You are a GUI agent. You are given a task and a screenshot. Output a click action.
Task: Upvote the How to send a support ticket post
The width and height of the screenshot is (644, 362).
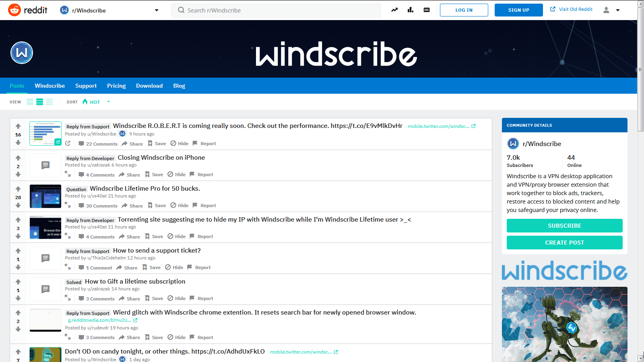pyautogui.click(x=18, y=251)
